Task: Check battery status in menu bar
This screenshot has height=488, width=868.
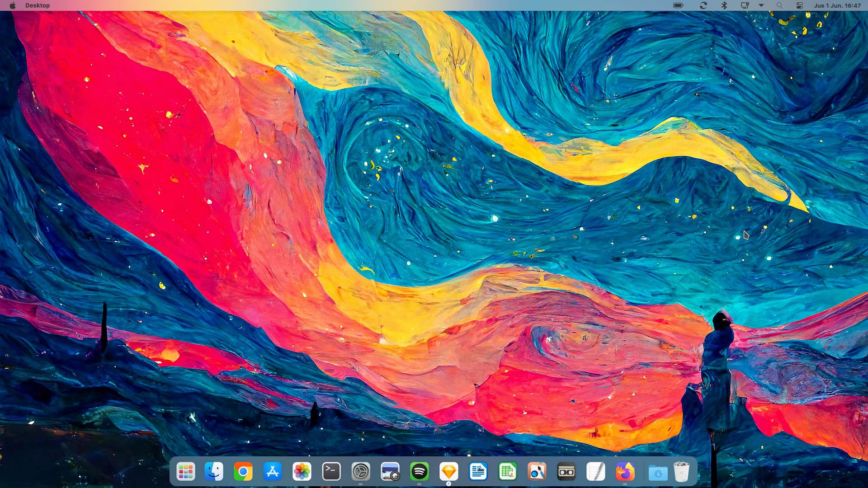Action: (678, 5)
